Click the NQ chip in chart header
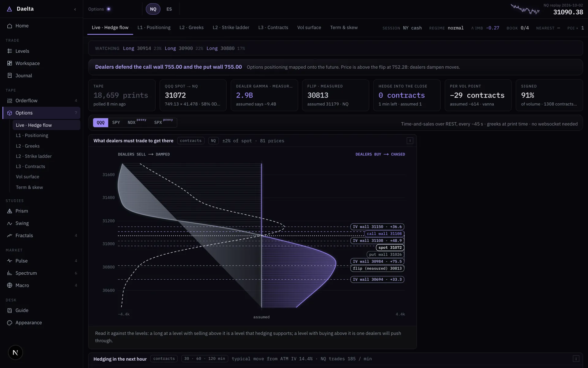The image size is (588, 368). point(213,141)
